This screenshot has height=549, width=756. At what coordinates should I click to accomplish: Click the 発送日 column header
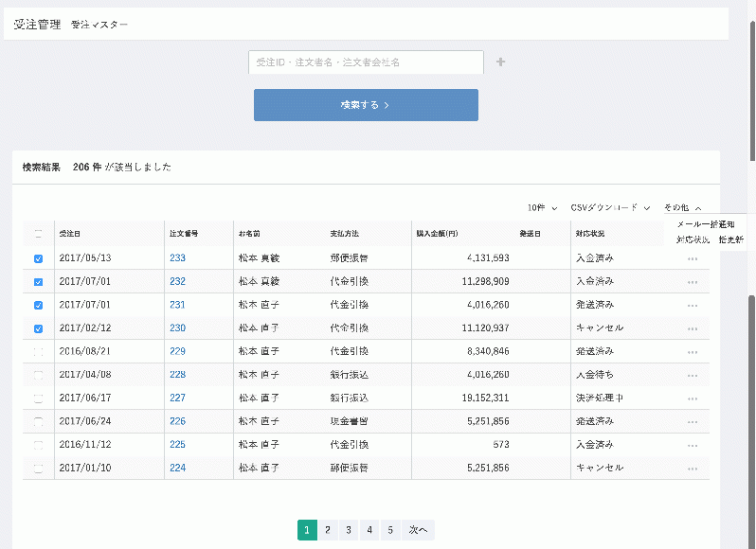click(530, 234)
